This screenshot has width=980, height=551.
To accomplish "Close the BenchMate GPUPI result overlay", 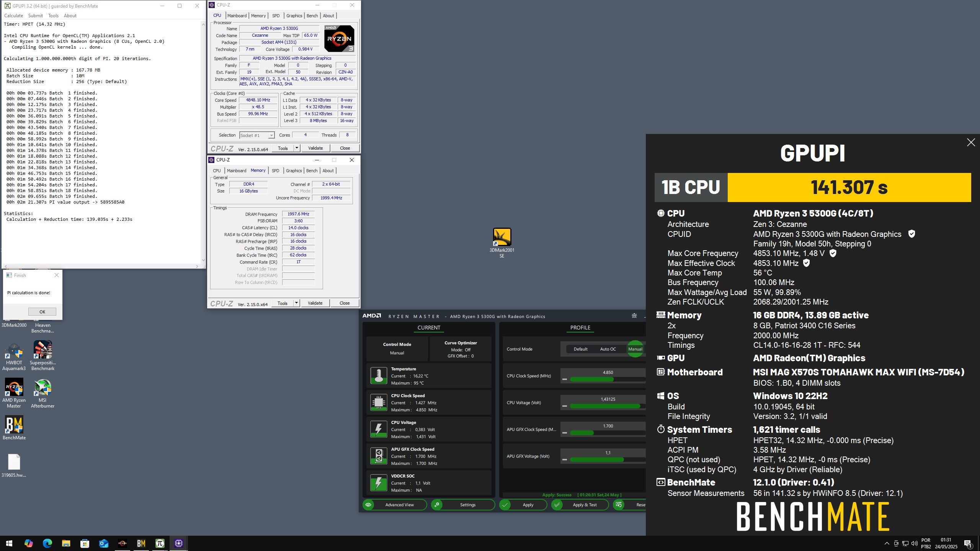I will click(971, 142).
